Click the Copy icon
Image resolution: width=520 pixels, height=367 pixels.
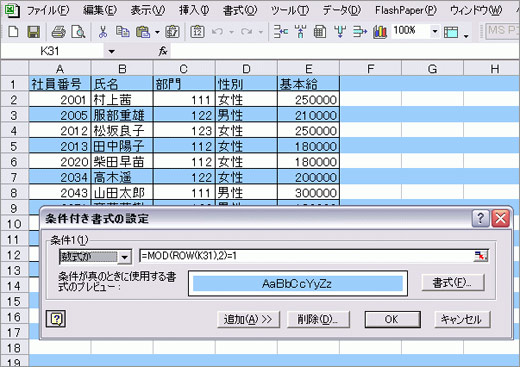pyautogui.click(x=123, y=32)
